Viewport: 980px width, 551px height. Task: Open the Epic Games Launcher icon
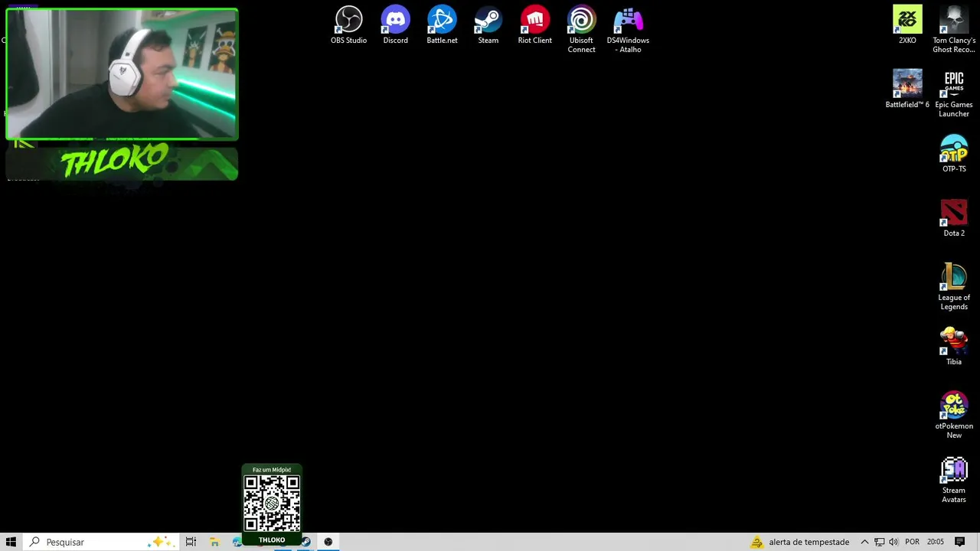point(954,94)
